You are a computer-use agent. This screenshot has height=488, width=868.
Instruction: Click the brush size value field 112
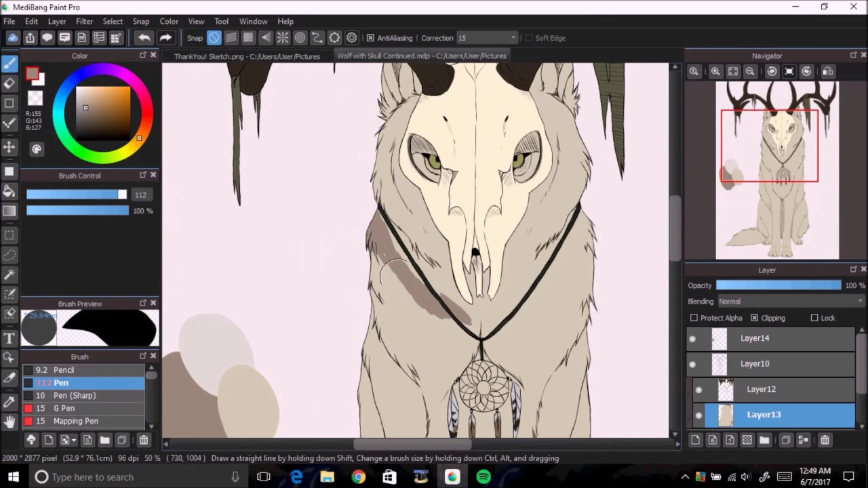[x=142, y=195]
